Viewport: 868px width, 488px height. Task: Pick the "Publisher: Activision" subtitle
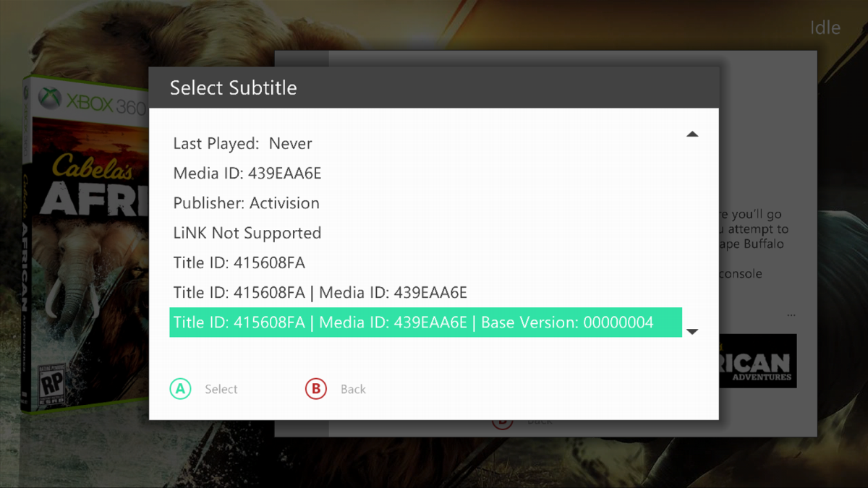click(246, 203)
